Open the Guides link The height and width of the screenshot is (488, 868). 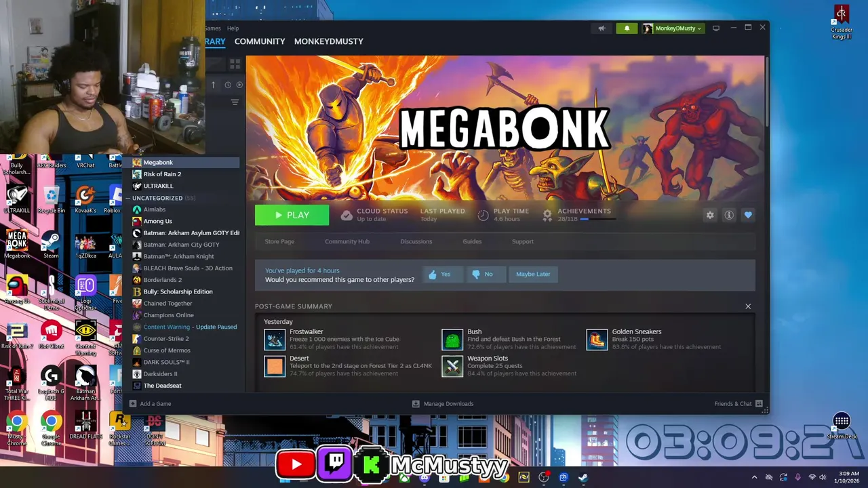tap(472, 241)
